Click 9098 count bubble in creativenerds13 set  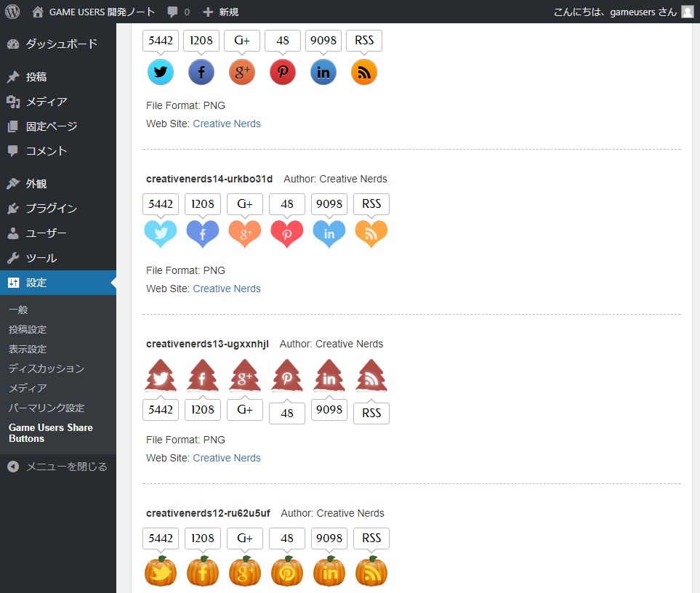pos(329,410)
